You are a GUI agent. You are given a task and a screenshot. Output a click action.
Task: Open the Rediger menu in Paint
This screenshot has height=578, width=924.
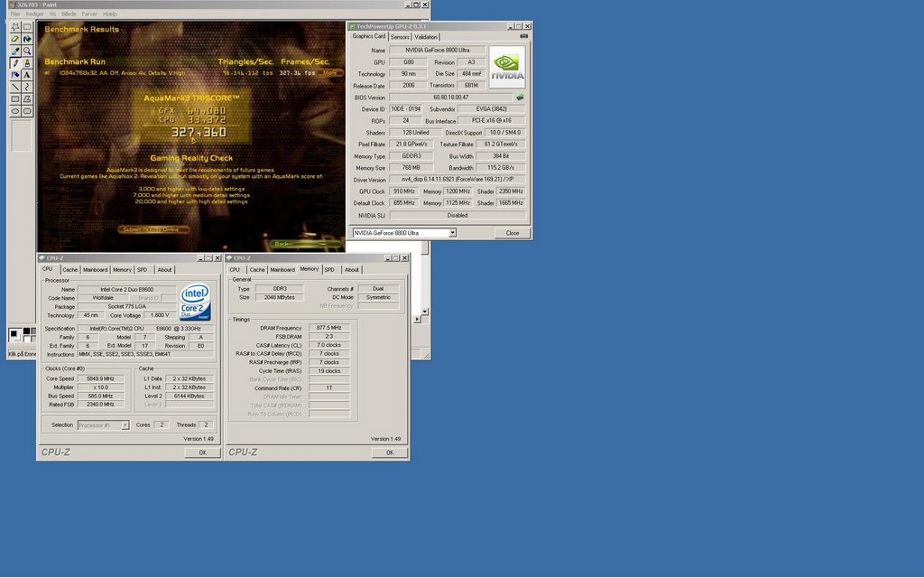click(x=35, y=14)
